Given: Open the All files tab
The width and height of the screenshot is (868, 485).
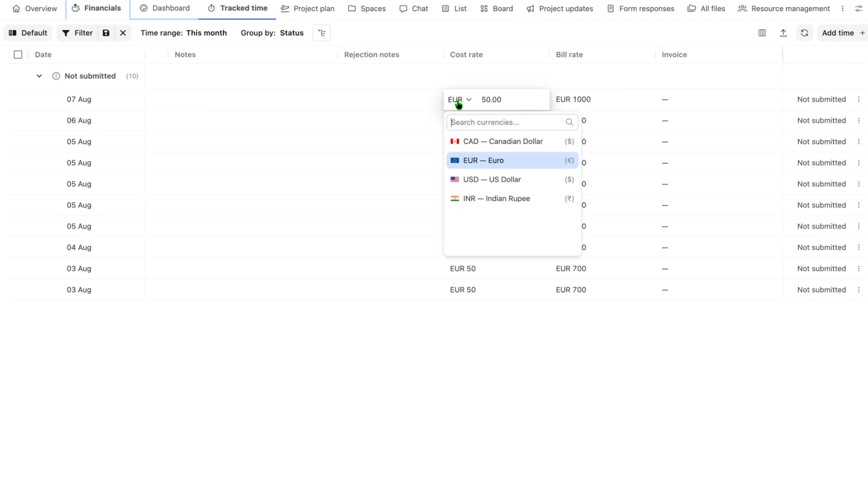Looking at the screenshot, I should coord(706,9).
